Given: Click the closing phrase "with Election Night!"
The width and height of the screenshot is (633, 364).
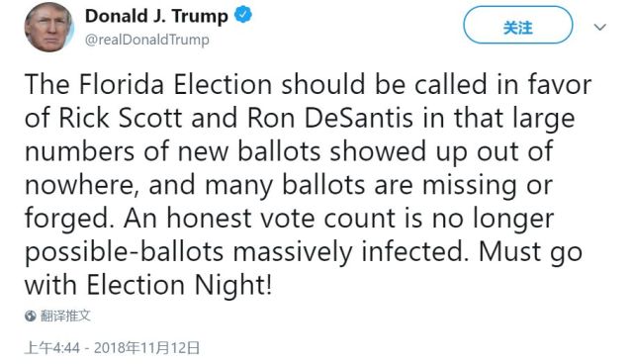Looking at the screenshot, I should 148,285.
